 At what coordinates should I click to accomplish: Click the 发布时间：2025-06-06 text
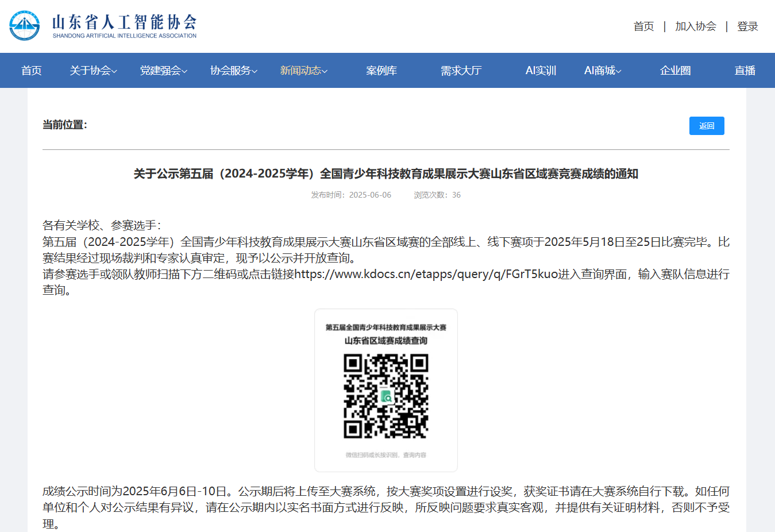351,195
